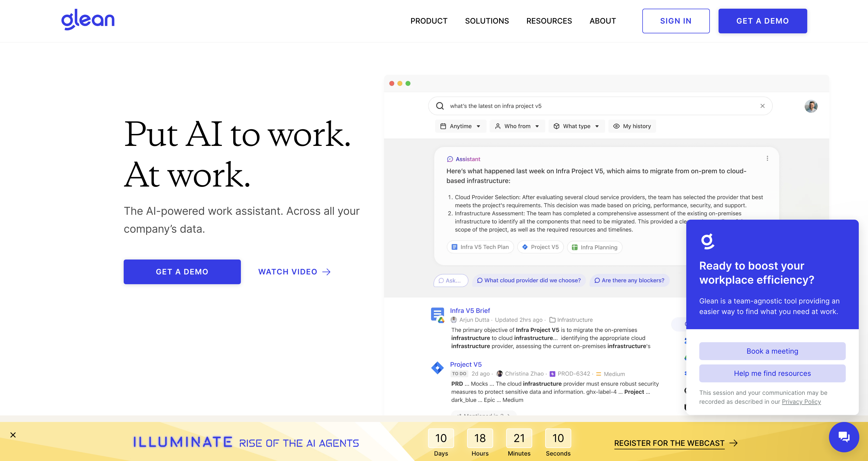Ask 'What cloud provider did we choose?'

click(529, 280)
